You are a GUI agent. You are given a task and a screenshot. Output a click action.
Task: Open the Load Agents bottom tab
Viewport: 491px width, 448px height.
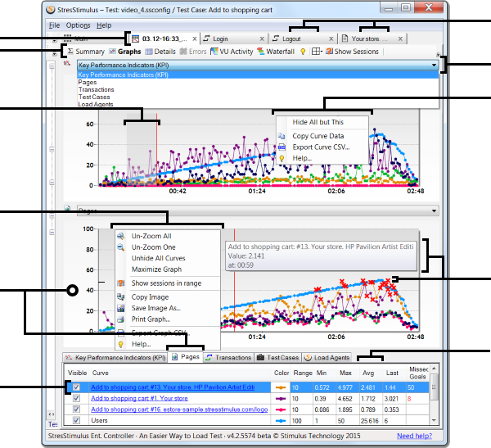pyautogui.click(x=327, y=358)
